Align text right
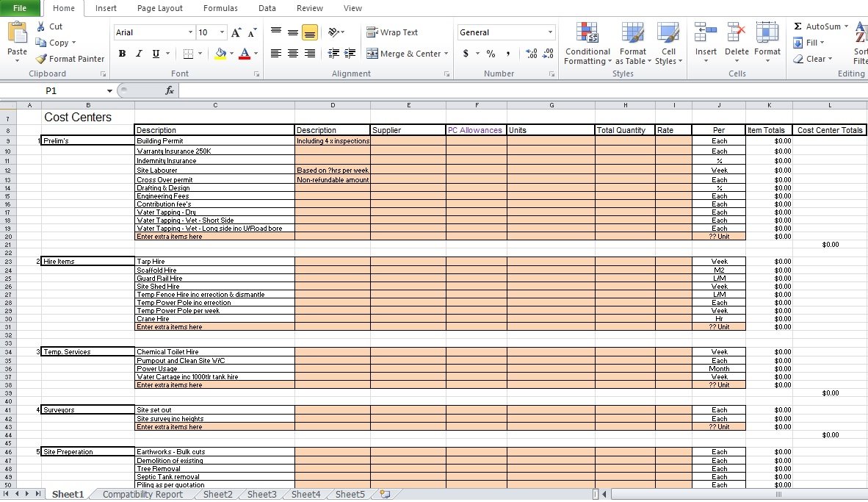868x502 pixels. click(310, 54)
